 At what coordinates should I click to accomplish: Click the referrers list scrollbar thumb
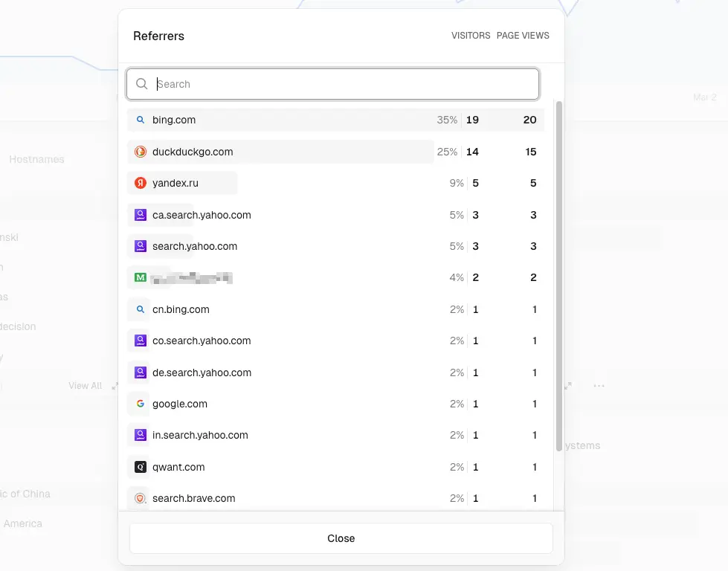click(x=559, y=276)
